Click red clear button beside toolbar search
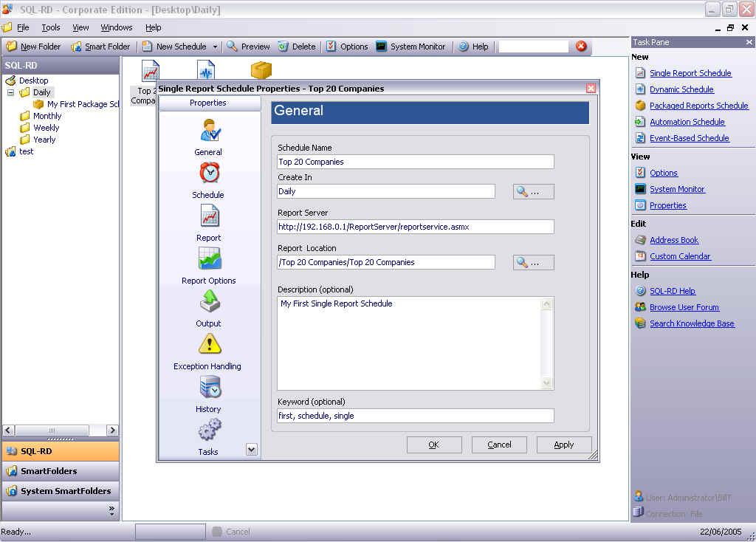The height and width of the screenshot is (542, 756). click(582, 47)
